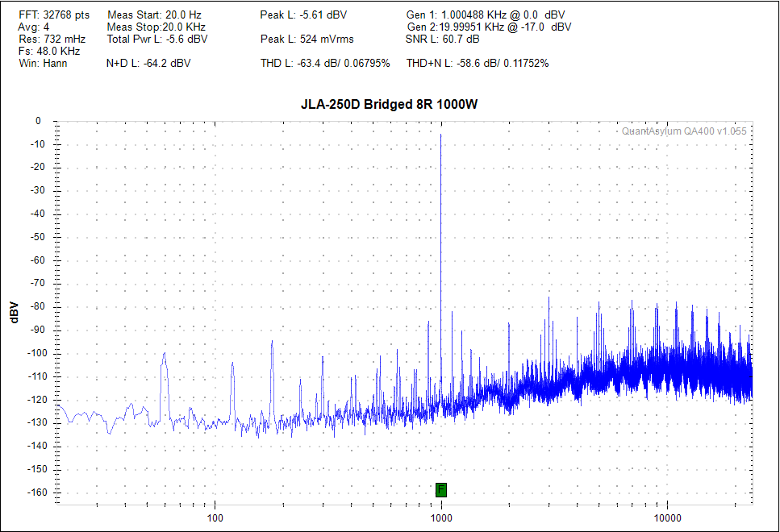Click the chart title JLA-250D Bridged 8R 1000W

tap(389, 105)
